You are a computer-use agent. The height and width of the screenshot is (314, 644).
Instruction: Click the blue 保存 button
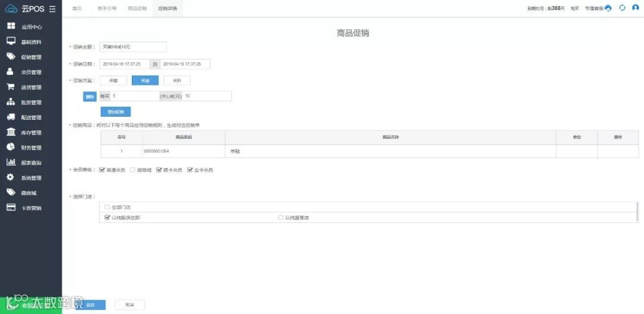(91, 305)
